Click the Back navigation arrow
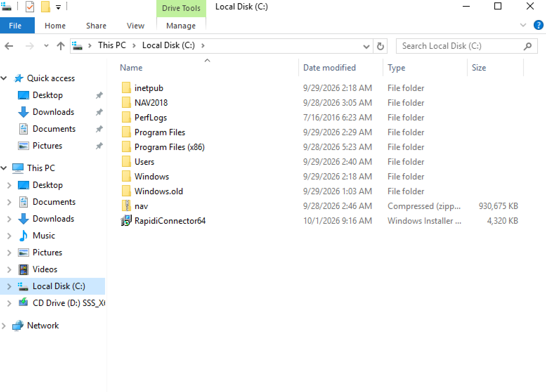The width and height of the screenshot is (546, 392). 9,46
